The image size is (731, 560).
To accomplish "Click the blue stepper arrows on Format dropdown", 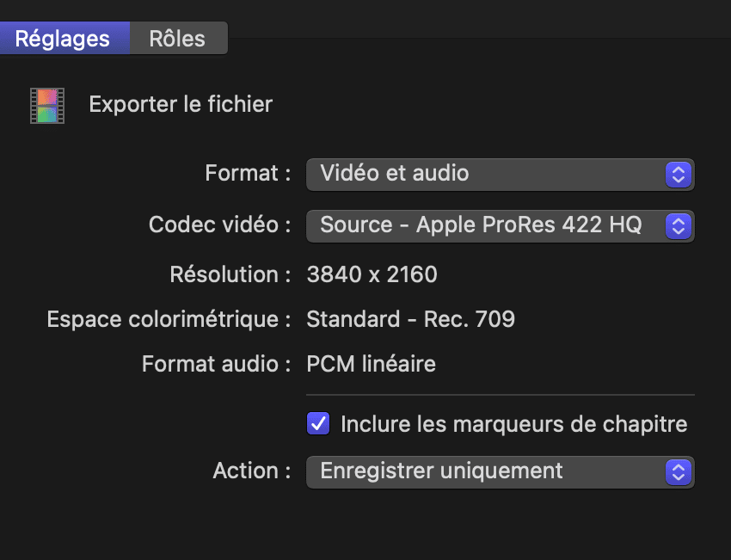I will click(x=679, y=175).
